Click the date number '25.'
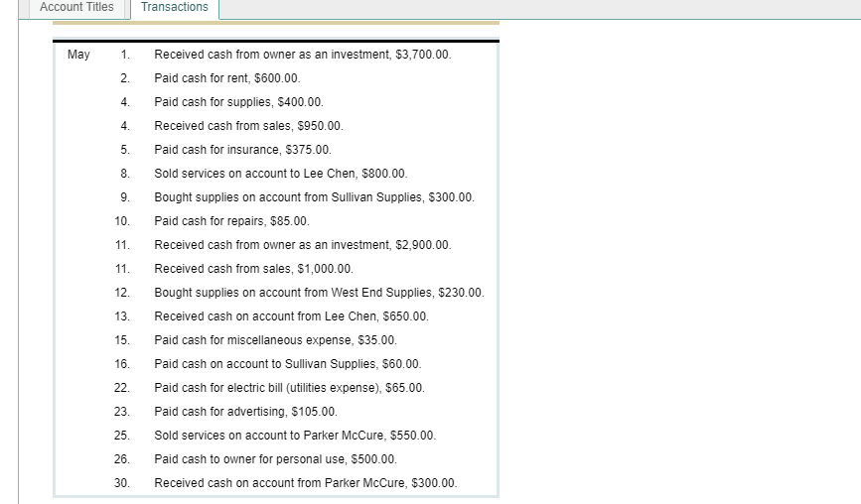The image size is (861, 504). [122, 436]
